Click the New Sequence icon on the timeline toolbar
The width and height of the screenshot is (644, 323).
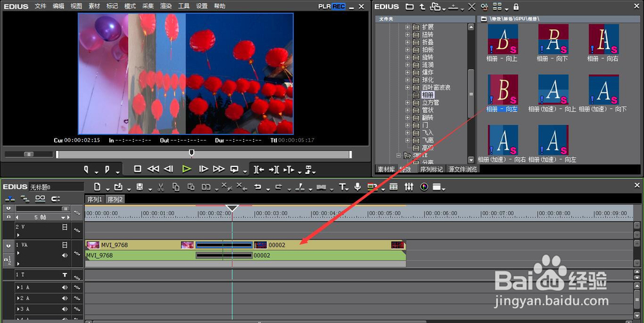click(97, 187)
